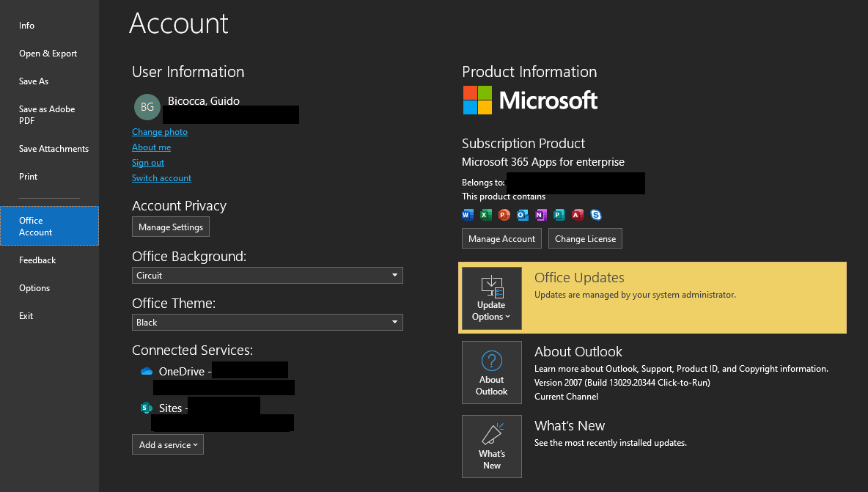Click the "Microsoft 365 Apps for enterprise" text
868x492 pixels.
click(x=543, y=161)
